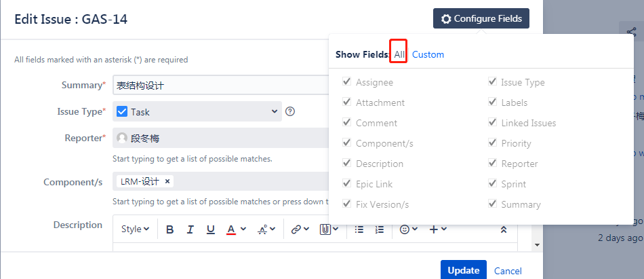Click the Cancel link
Screen dimensions: 644x279
click(508, 271)
